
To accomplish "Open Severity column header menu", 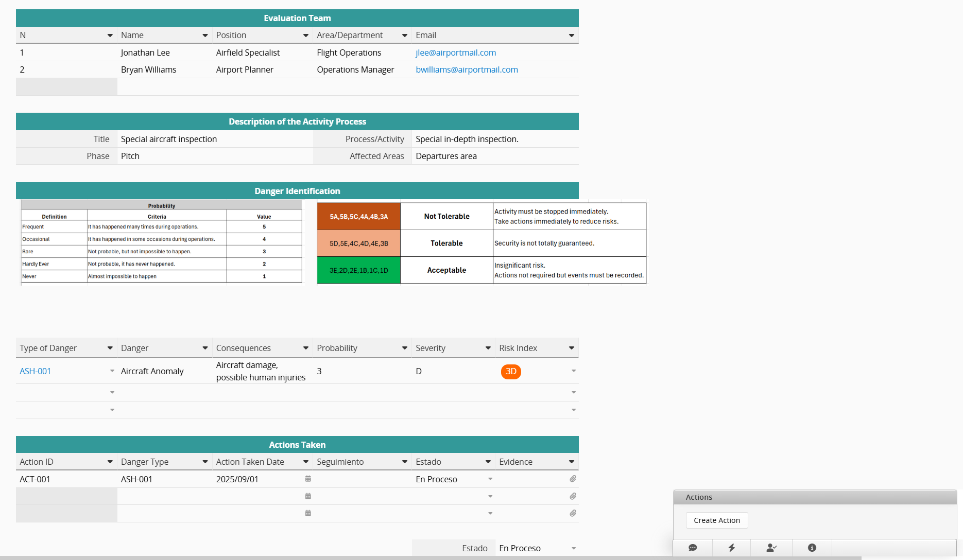I will [x=488, y=348].
